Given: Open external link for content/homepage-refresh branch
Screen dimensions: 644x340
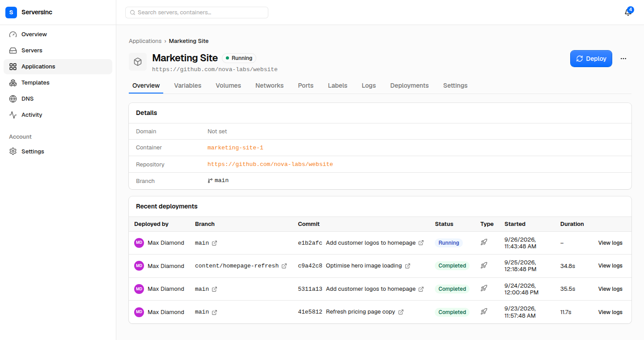Looking at the screenshot, I should click(x=284, y=266).
